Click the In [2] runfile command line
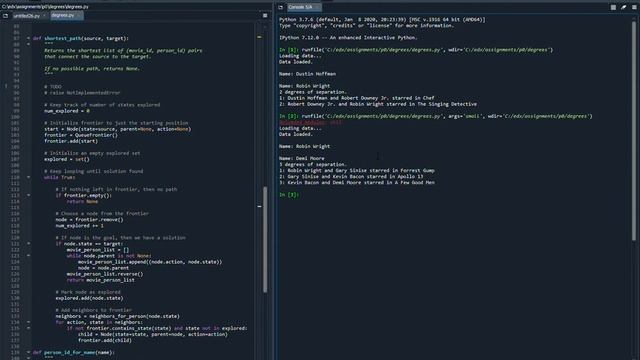This screenshot has height=360, width=640. [x=436, y=116]
